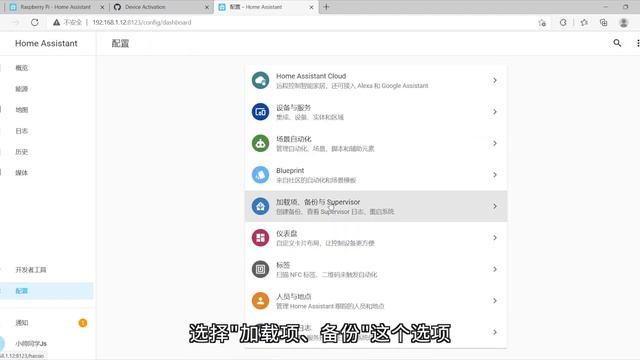
Task: Open the notification count badge
Action: (x=83, y=323)
